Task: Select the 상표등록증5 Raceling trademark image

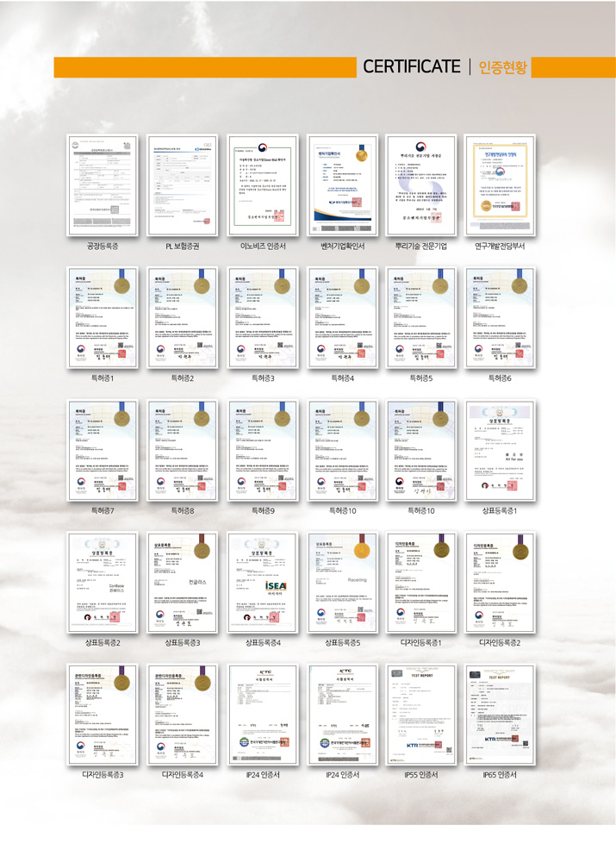Action: [x=342, y=582]
